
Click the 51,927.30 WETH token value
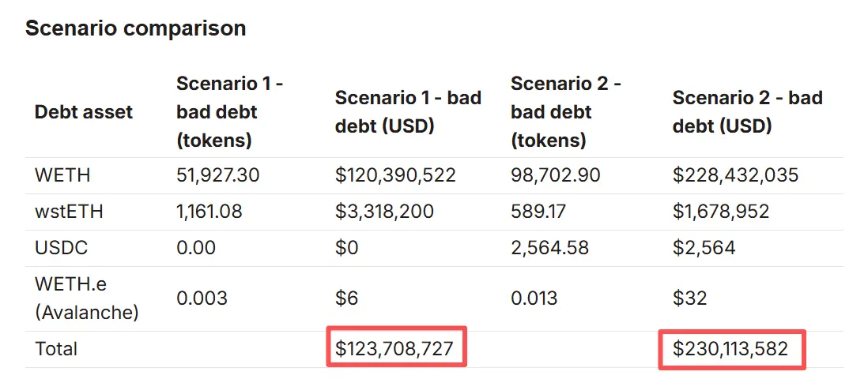pyautogui.click(x=217, y=175)
